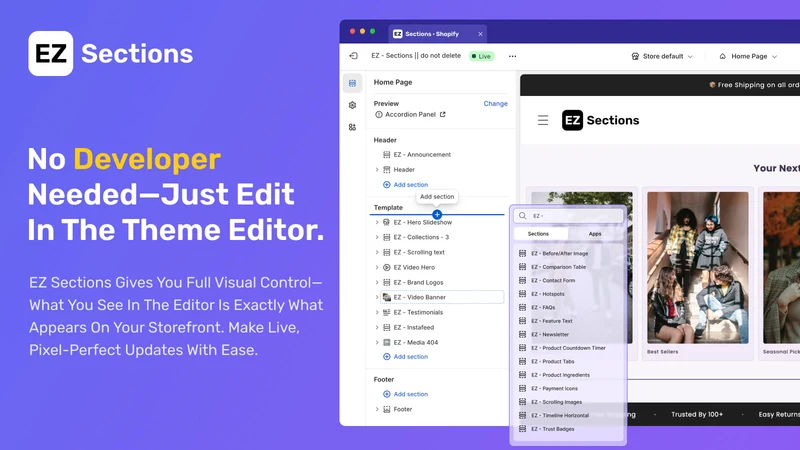Open Accordion Panel preview external link icon

tap(443, 114)
